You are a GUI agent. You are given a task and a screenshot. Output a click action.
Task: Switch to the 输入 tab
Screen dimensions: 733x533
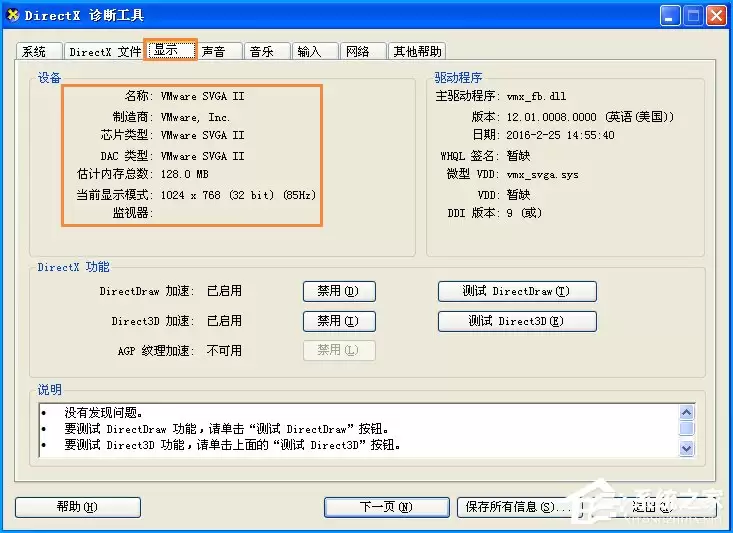pyautogui.click(x=315, y=51)
